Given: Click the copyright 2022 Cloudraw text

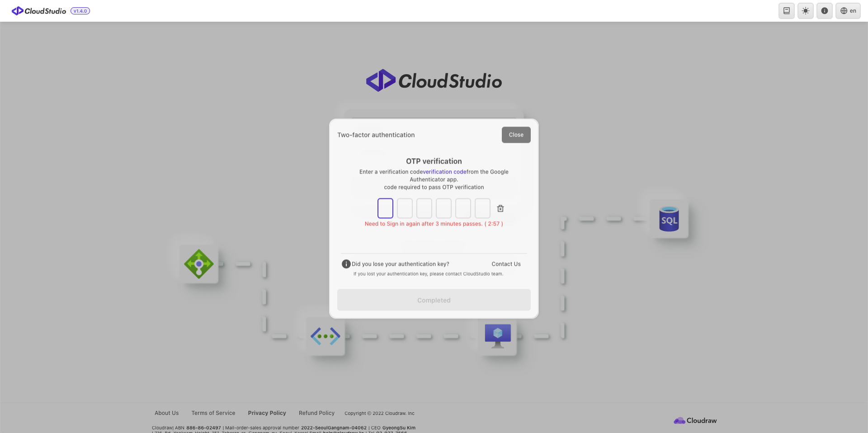Looking at the screenshot, I should tap(379, 413).
